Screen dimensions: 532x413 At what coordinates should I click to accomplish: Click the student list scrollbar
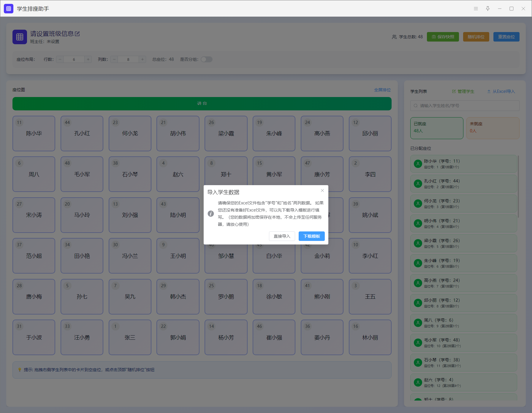pyautogui.click(x=518, y=187)
